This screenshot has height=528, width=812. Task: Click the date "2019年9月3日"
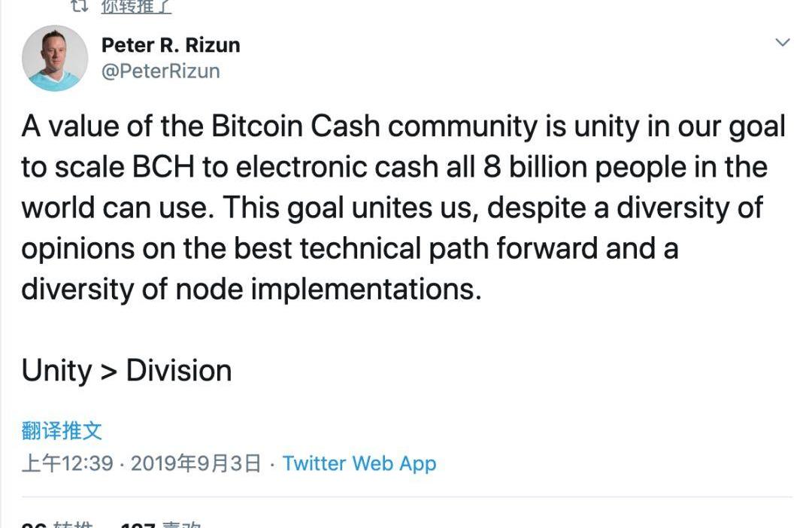[196, 463]
